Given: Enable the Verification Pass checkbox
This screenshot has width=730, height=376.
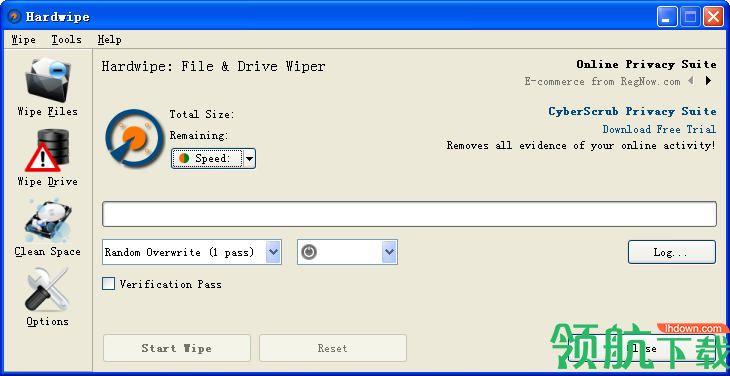Looking at the screenshot, I should coord(108,284).
